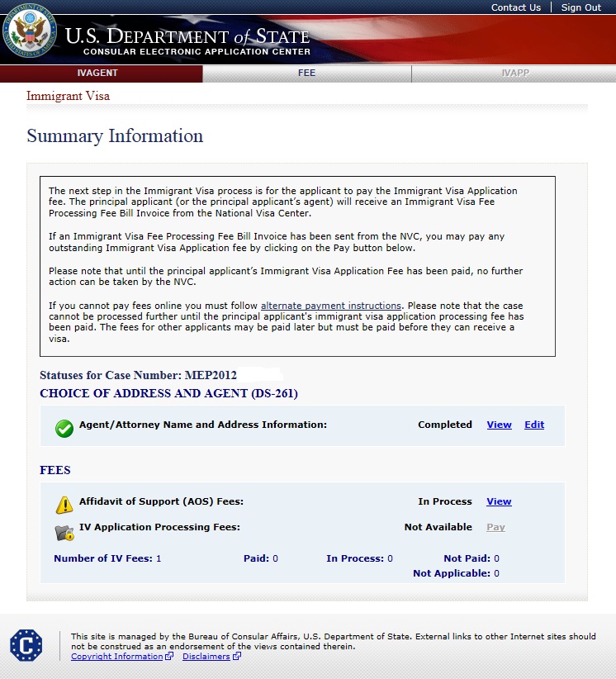
Task: Click the 'Affidavit of Support (AOS) Fees:' label
Action: tap(162, 501)
